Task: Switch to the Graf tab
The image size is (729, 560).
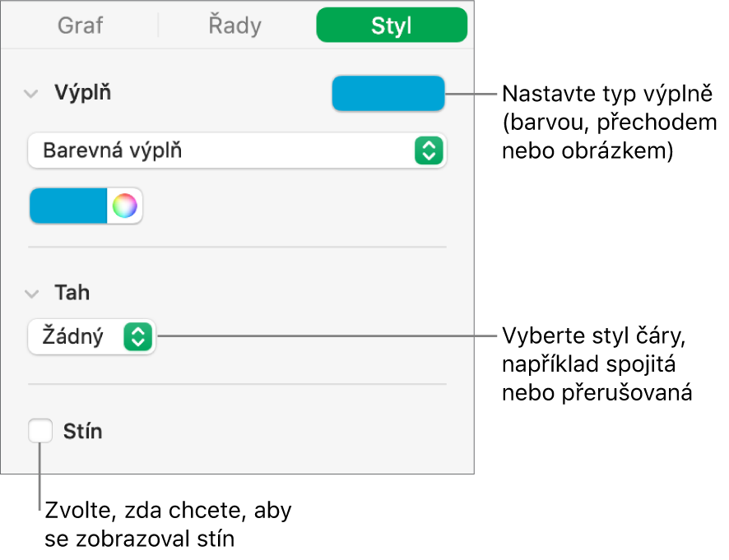Action: (80, 25)
